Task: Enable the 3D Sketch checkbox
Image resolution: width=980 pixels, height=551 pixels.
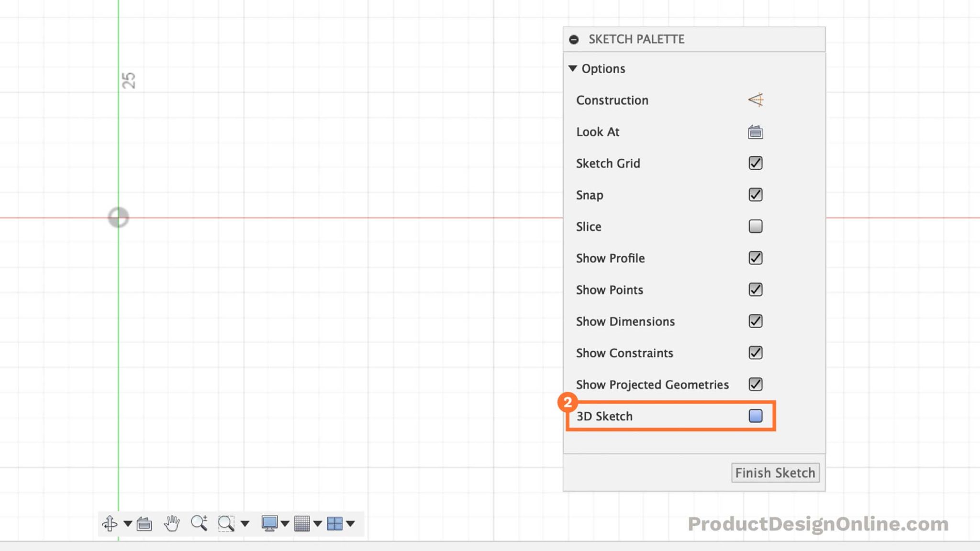Action: (755, 416)
